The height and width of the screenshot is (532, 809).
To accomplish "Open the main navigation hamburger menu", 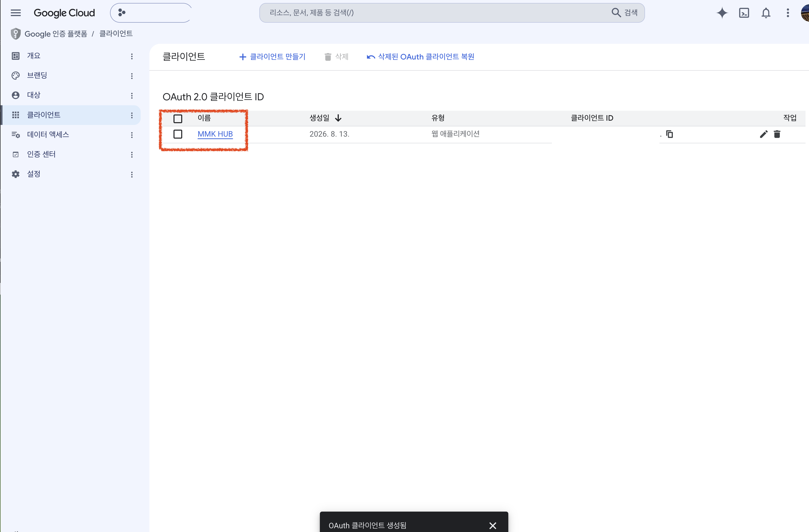I will pos(16,13).
